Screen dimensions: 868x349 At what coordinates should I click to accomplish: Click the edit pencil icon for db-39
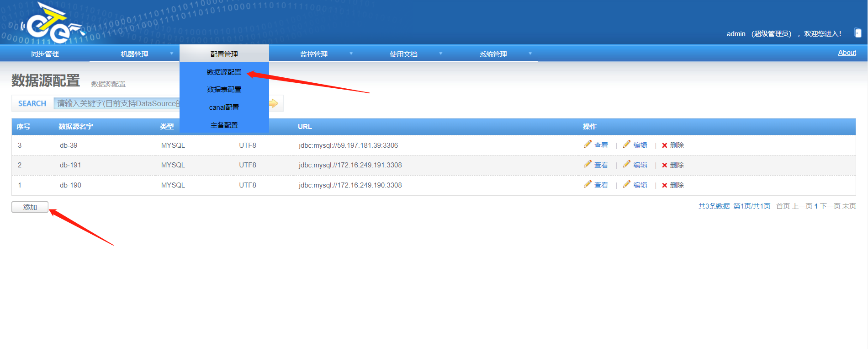pos(627,144)
